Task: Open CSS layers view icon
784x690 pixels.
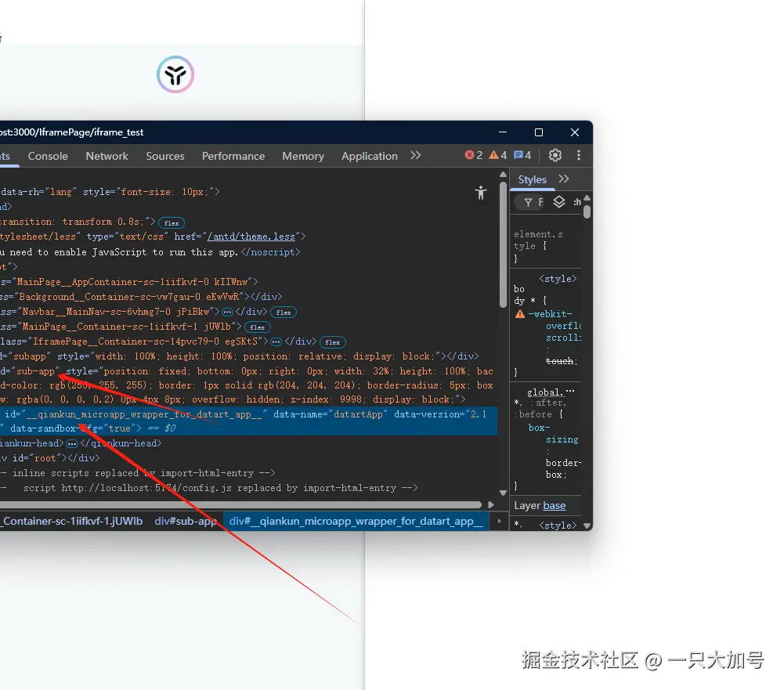Action: [559, 202]
